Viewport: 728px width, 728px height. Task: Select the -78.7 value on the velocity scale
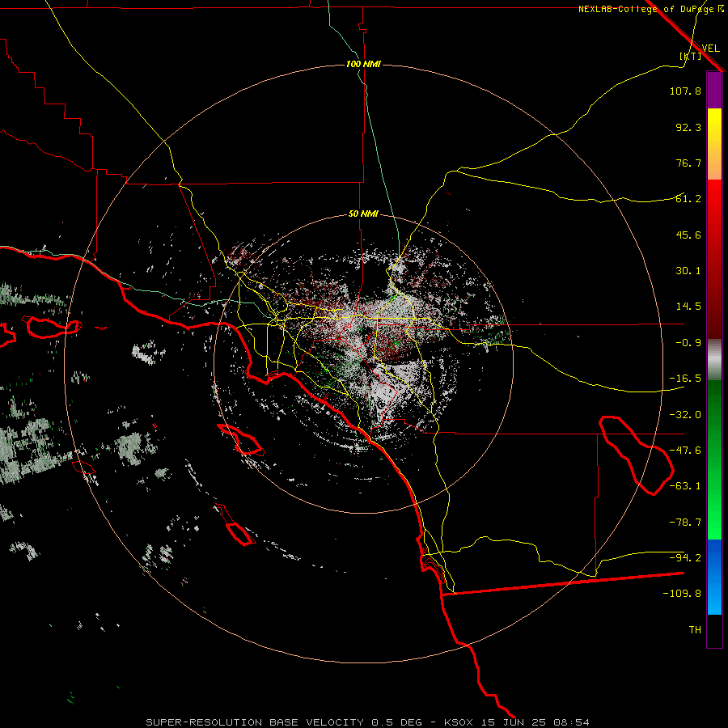coord(685,523)
